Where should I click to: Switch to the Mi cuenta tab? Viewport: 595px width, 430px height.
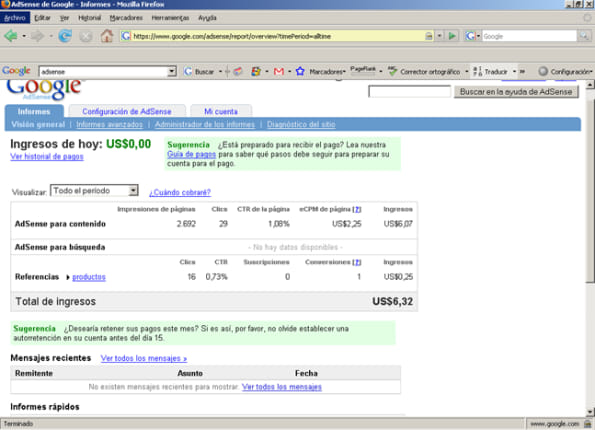point(221,112)
